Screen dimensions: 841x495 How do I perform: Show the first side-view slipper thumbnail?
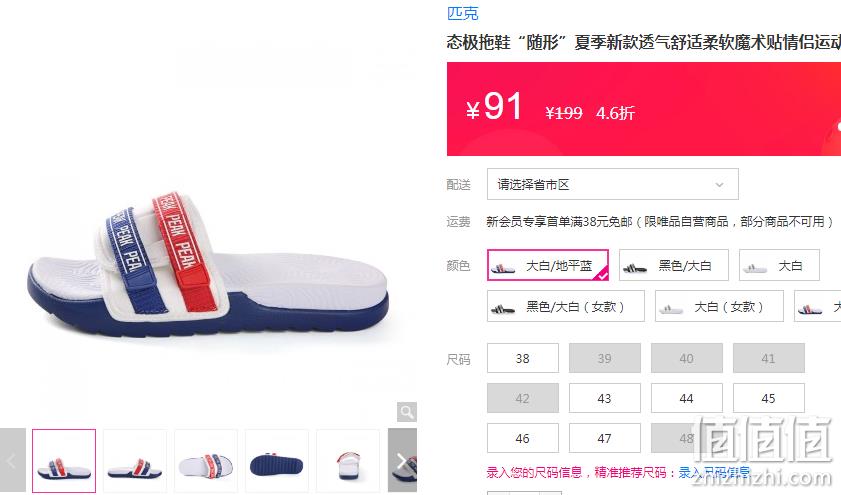[64, 461]
